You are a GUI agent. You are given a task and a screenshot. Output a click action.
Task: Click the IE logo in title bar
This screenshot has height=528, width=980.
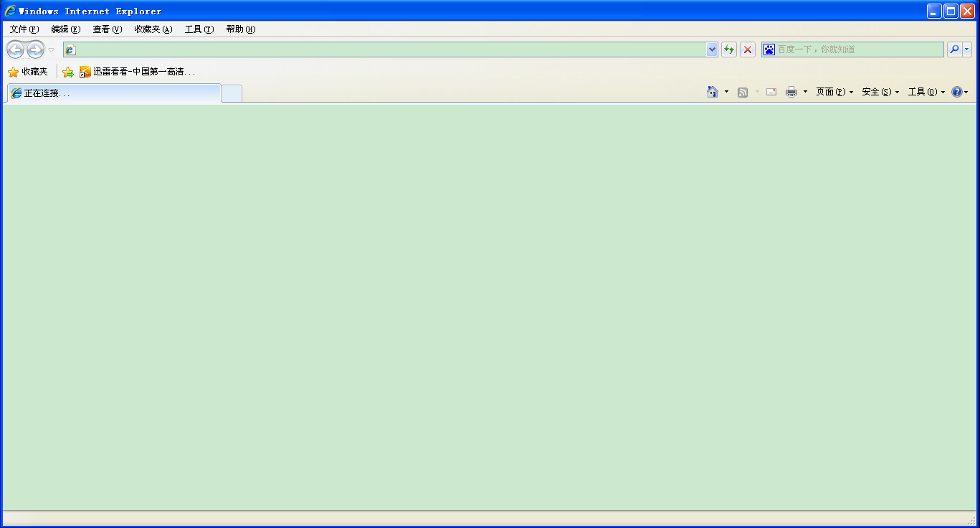coord(11,11)
